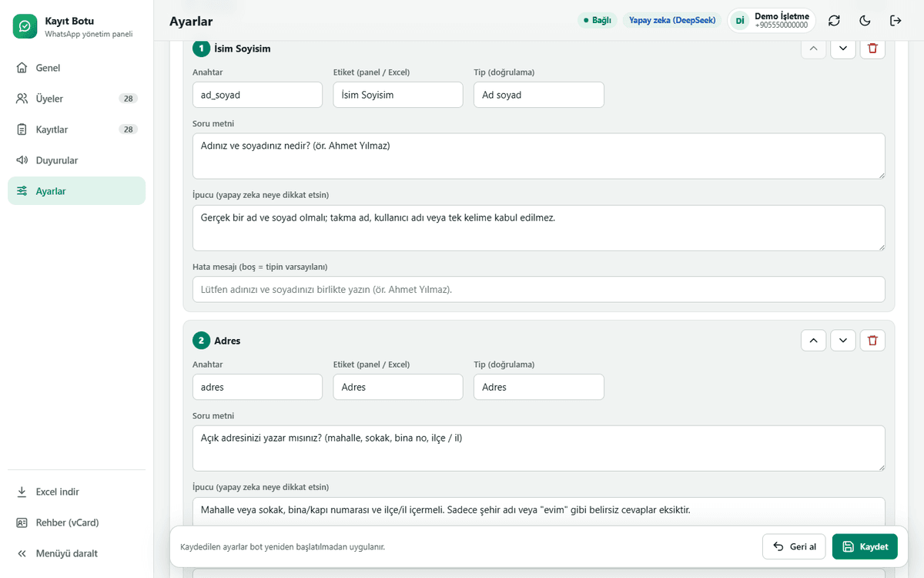Move the Adres field up
The image size is (924, 578).
coord(813,340)
